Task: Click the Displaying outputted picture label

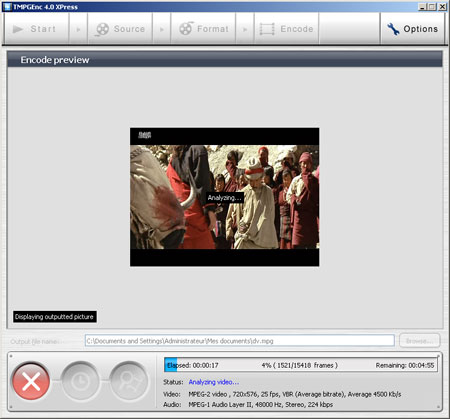Action: point(55,317)
